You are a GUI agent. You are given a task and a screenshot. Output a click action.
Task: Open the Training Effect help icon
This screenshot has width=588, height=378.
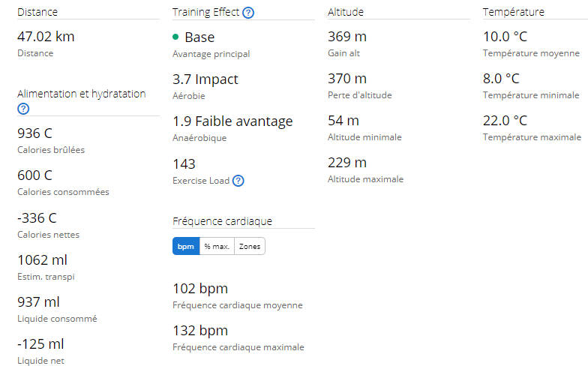pos(247,12)
